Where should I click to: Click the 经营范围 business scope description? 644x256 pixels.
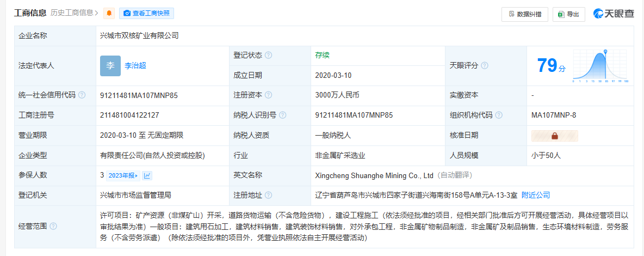click(x=365, y=227)
